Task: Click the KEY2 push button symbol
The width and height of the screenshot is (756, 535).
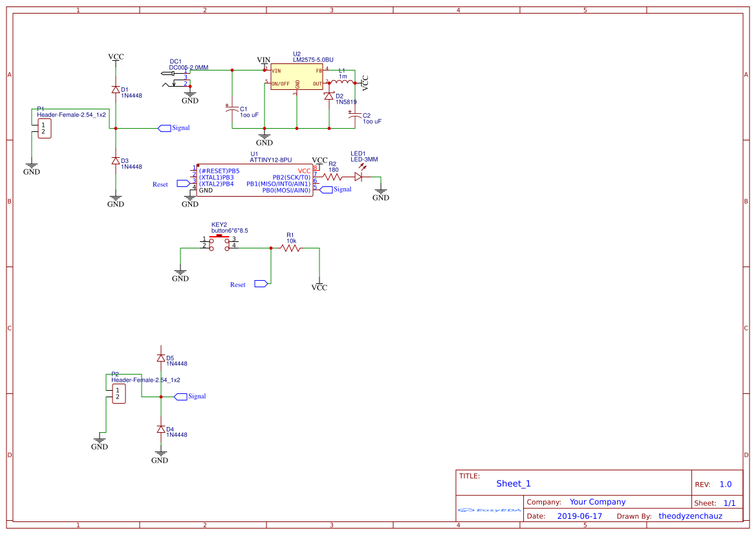Action: coord(219,243)
